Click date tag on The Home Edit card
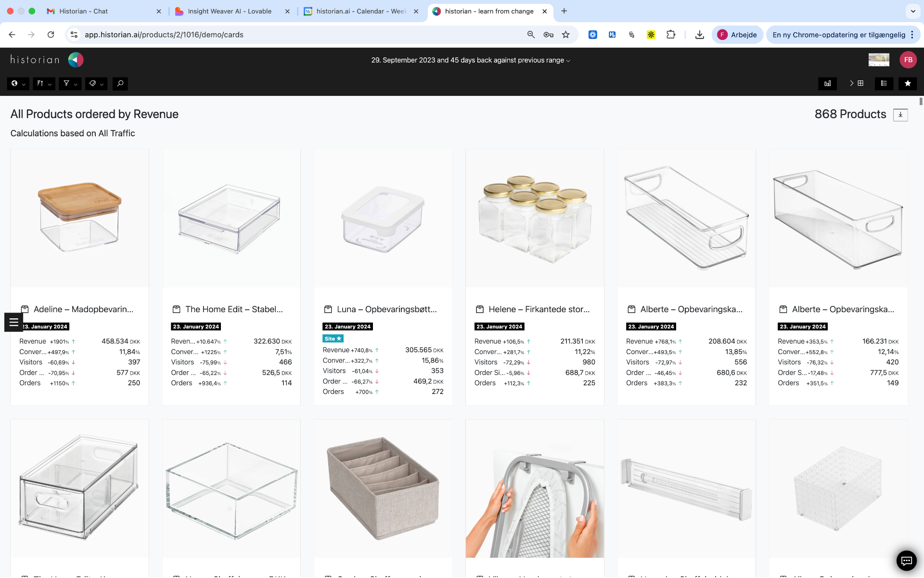 tap(196, 327)
